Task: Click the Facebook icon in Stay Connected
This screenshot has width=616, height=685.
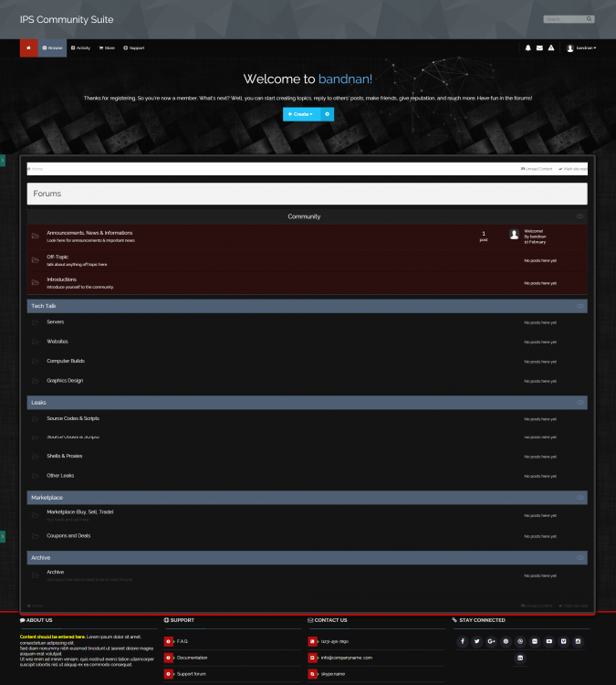Action: coord(462,641)
